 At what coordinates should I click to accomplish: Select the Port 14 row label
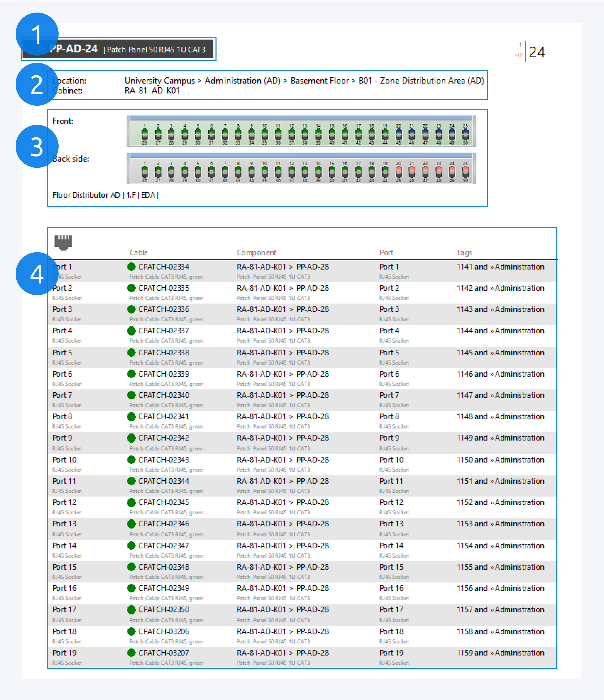point(64,545)
